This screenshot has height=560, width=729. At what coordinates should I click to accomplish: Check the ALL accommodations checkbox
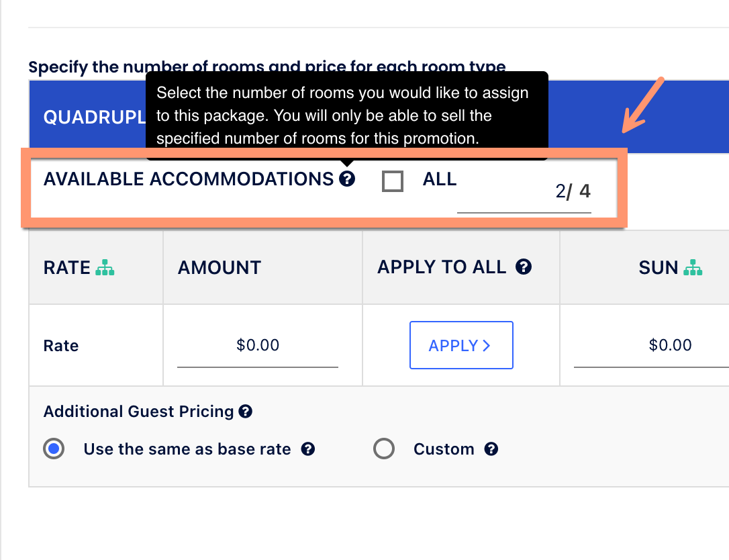click(x=393, y=181)
